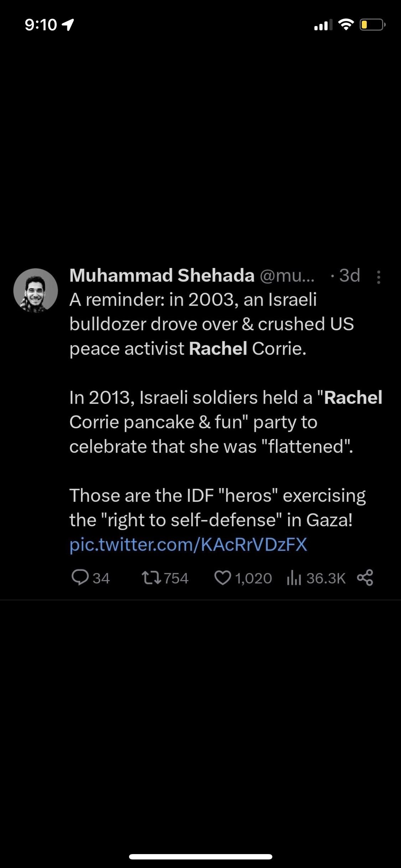Tap the 1,020 likes count
This screenshot has width=401, height=868.
tap(253, 578)
